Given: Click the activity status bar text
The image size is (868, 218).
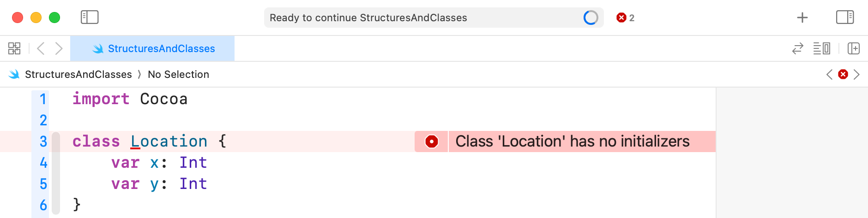Looking at the screenshot, I should pyautogui.click(x=368, y=18).
